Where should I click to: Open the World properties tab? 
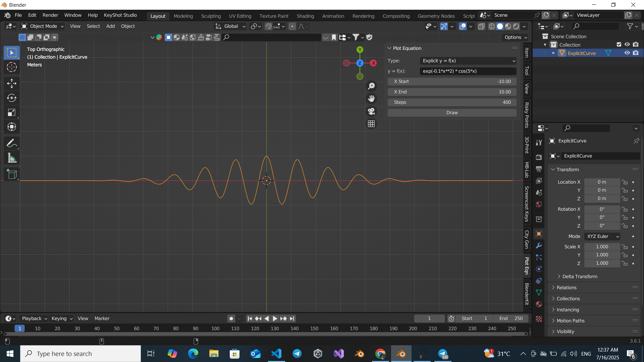click(539, 204)
